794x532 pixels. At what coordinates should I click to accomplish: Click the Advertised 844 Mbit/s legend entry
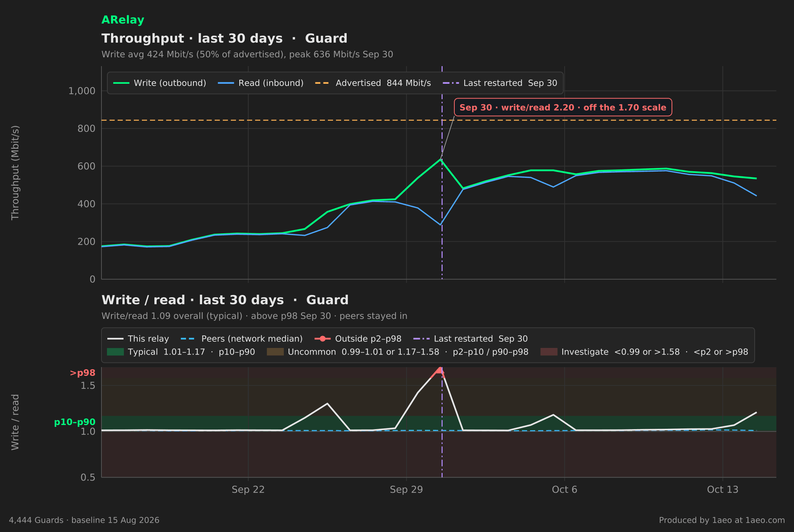[373, 83]
